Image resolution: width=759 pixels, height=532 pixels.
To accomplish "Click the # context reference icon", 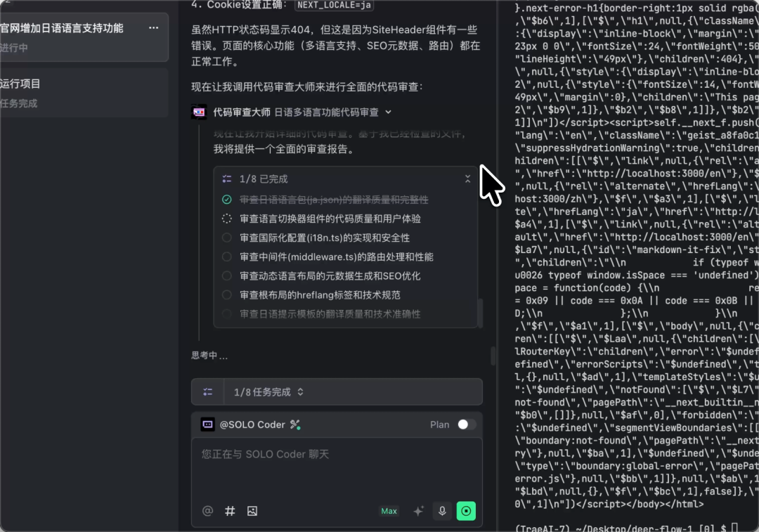I will 230,511.
